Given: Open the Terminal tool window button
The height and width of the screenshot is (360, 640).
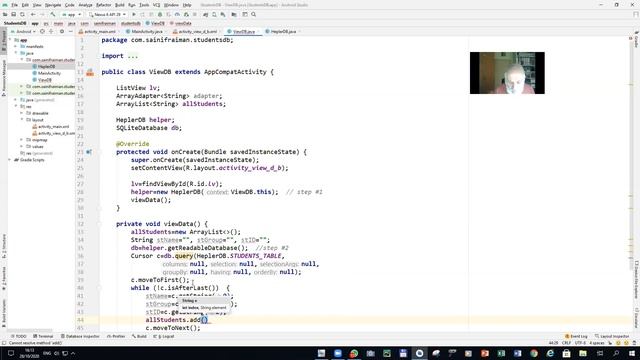Looking at the screenshot, I should tap(43, 336).
